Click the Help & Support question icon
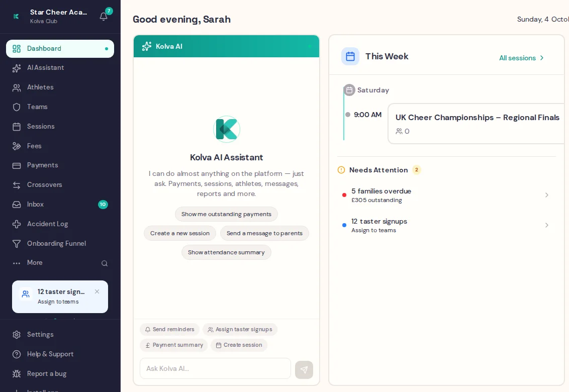 pos(16,354)
